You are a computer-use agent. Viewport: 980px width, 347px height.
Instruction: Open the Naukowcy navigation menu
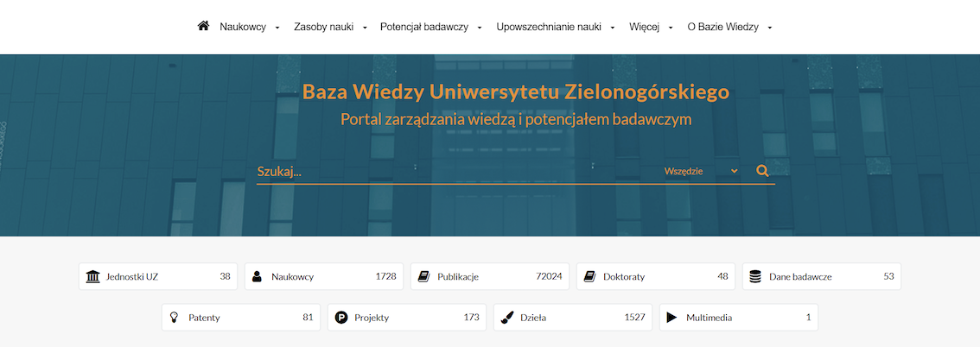243,27
